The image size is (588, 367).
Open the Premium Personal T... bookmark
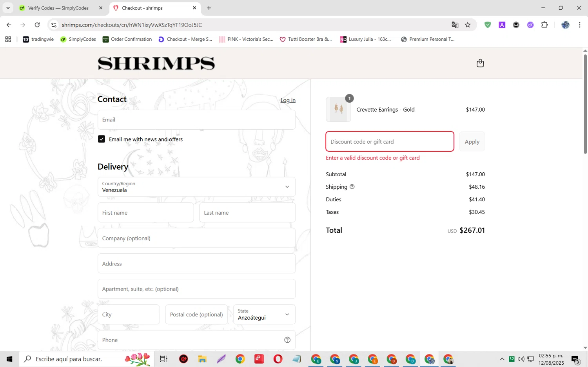[x=428, y=39]
